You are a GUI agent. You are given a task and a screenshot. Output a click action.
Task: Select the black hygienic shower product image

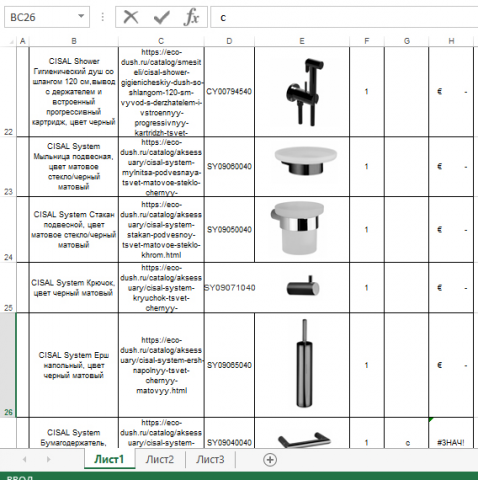pyautogui.click(x=304, y=92)
